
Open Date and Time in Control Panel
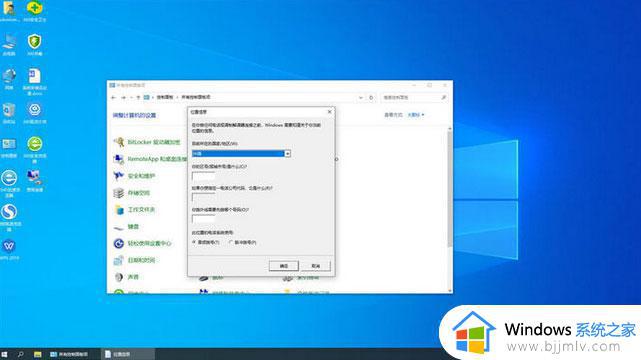[134, 260]
